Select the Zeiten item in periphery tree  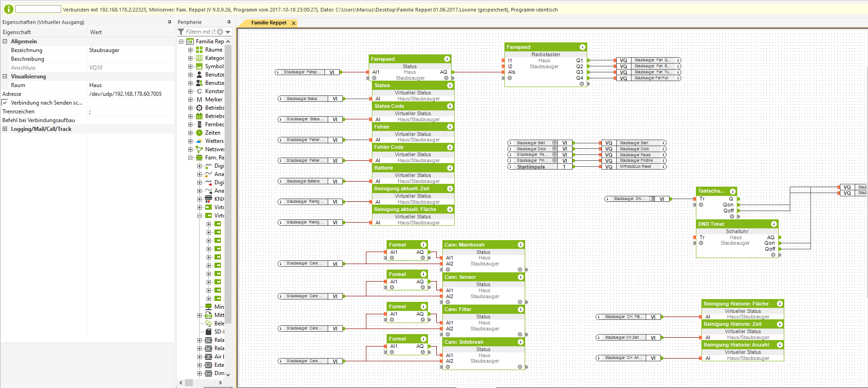212,133
